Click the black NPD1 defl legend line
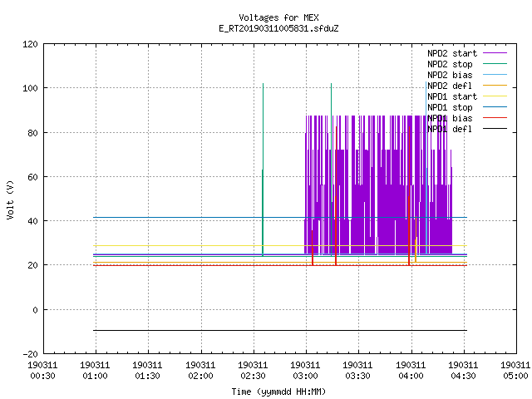 tap(495, 129)
